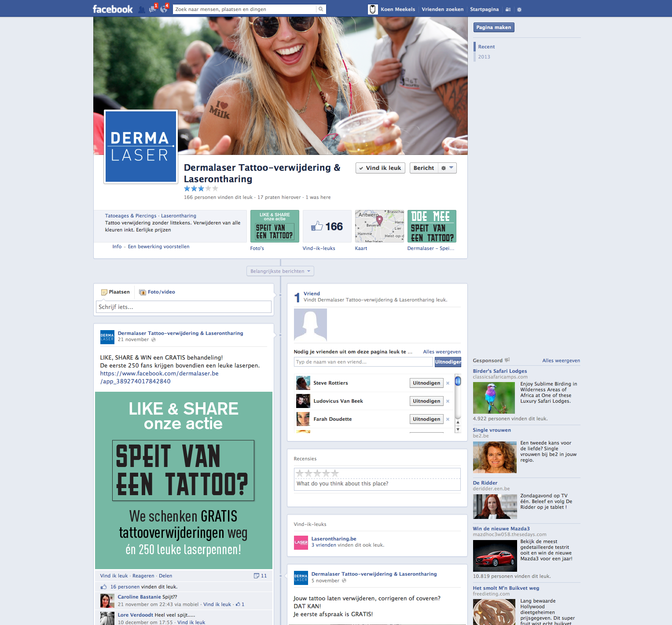Open friend requests icon in top bar
This screenshot has width=672, height=625.
coord(142,9)
